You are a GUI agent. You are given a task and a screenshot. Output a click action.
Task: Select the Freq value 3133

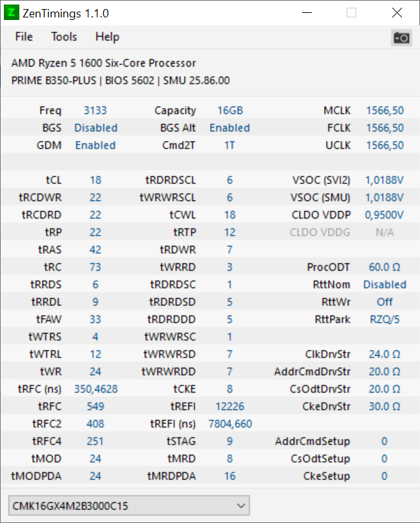95,110
